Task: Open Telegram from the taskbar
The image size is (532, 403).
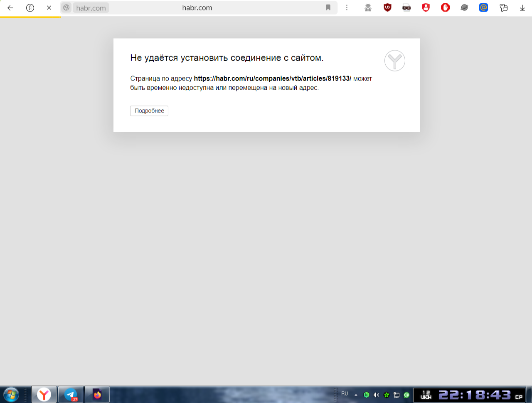Action: (x=71, y=394)
